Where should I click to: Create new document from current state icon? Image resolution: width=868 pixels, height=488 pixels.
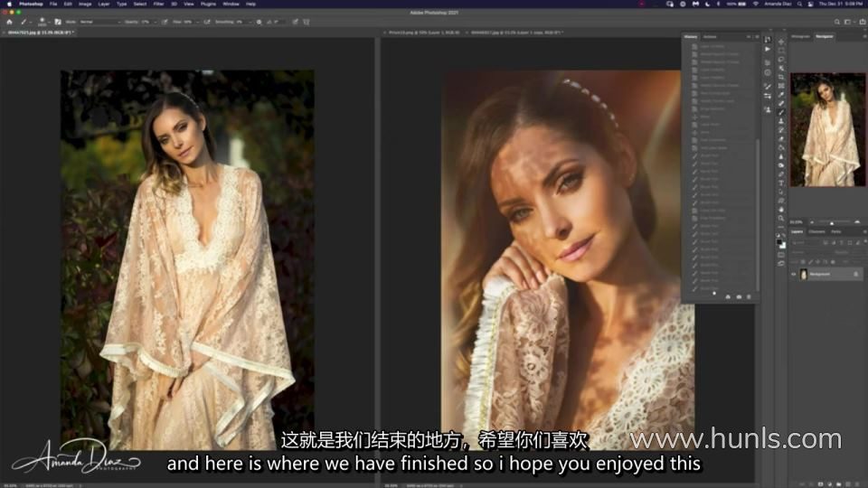click(x=728, y=297)
